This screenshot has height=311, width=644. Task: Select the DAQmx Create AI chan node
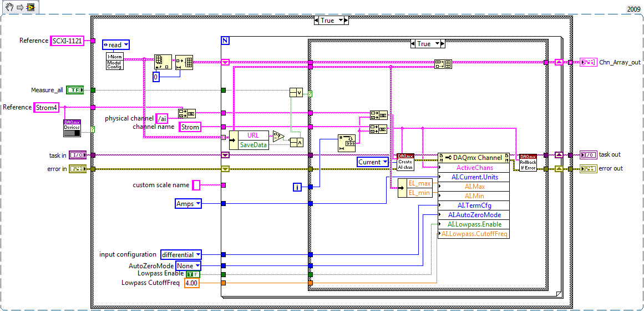(405, 162)
